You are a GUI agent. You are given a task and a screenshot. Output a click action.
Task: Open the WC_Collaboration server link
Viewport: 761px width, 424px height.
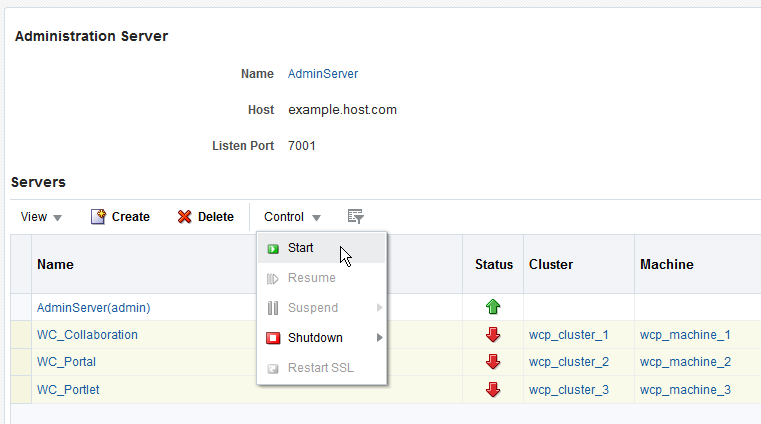point(87,335)
